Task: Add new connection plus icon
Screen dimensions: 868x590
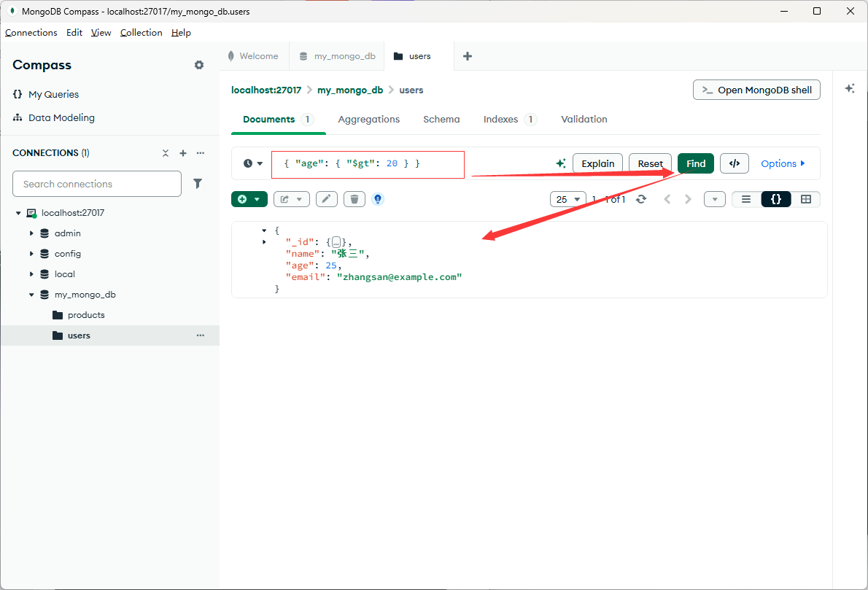Action: (183, 153)
